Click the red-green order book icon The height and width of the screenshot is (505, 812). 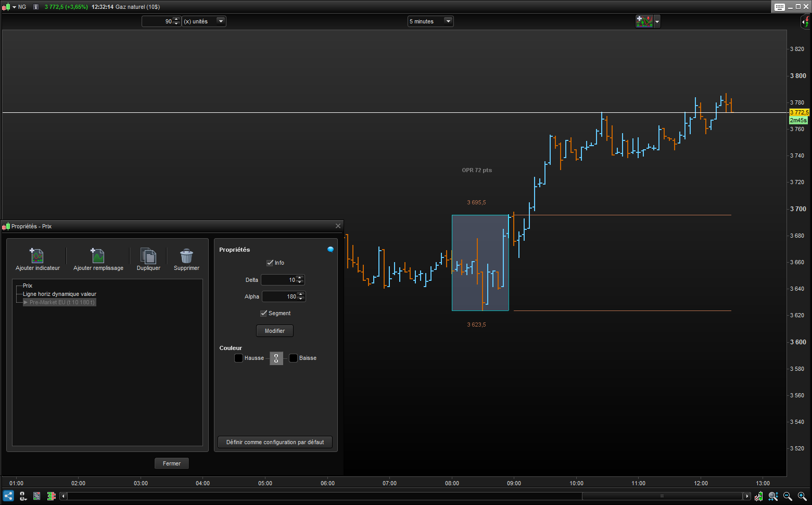coord(51,496)
